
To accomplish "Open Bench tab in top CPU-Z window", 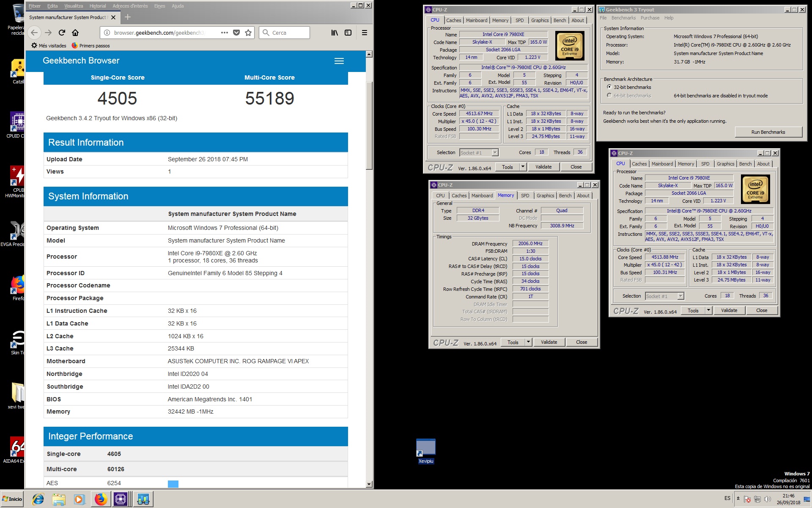I will pos(560,20).
